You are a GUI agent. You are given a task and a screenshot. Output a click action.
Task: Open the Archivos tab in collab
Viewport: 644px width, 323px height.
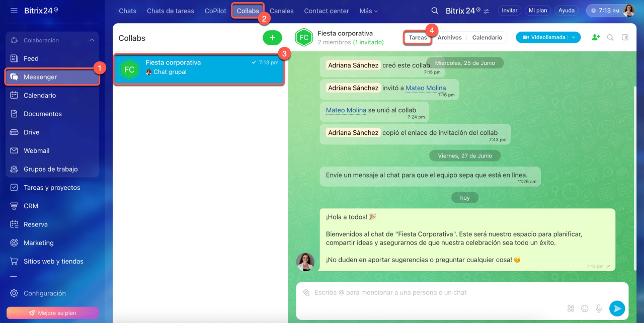point(449,37)
